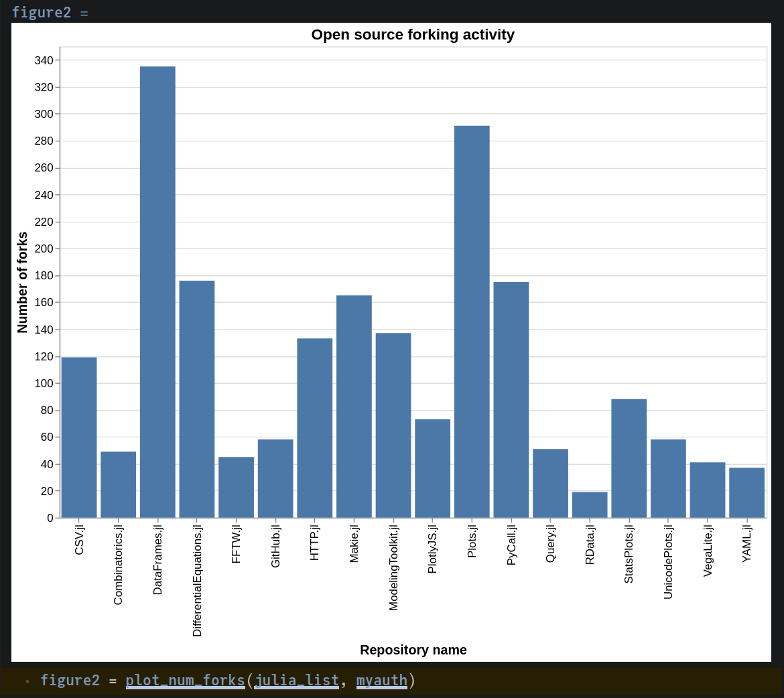Viewport: 784px width, 698px height.
Task: Click the ModelingToolkit.jl axis tick label
Action: point(393,567)
